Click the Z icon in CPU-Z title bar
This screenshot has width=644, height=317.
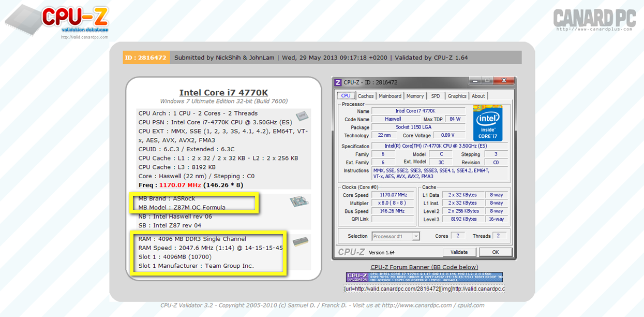[x=338, y=82]
